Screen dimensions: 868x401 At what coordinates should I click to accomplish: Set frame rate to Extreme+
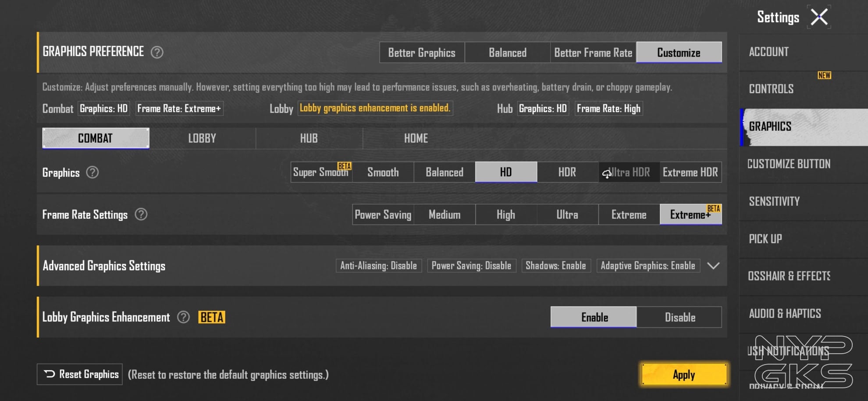[x=690, y=215]
